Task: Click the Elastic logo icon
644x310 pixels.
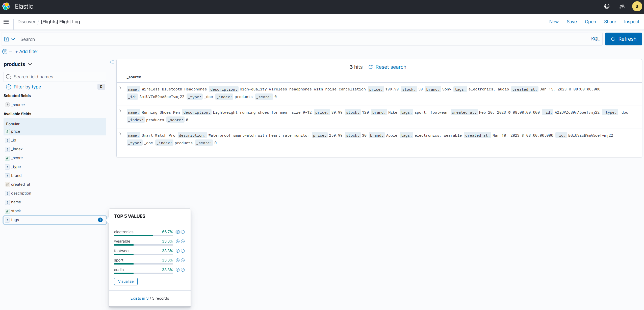Action: (x=6, y=7)
